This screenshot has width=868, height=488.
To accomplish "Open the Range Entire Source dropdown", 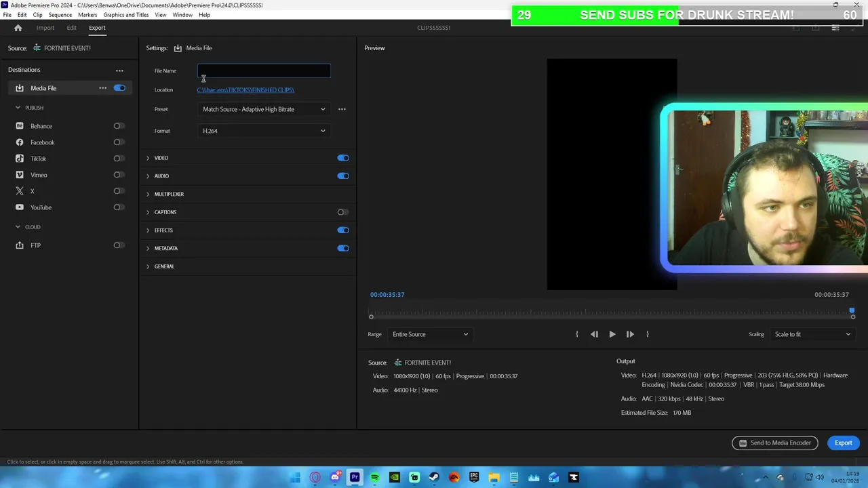I will [430, 334].
